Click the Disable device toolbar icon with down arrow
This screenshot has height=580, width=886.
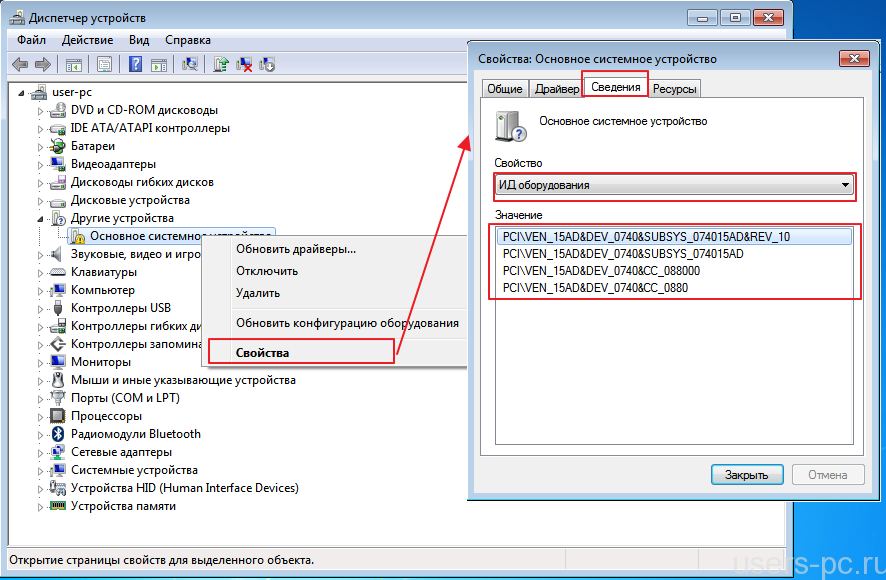pos(267,65)
